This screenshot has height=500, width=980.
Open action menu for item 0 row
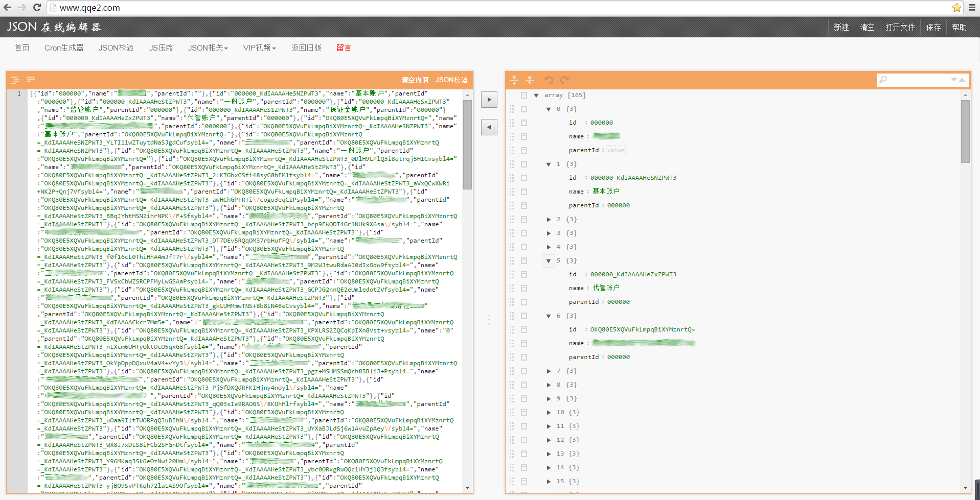pyautogui.click(x=524, y=109)
